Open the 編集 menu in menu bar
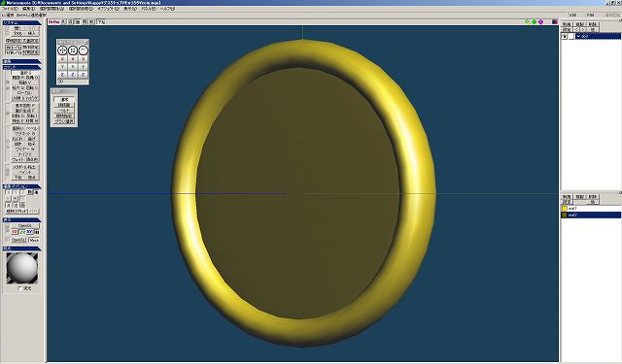 pos(28,9)
